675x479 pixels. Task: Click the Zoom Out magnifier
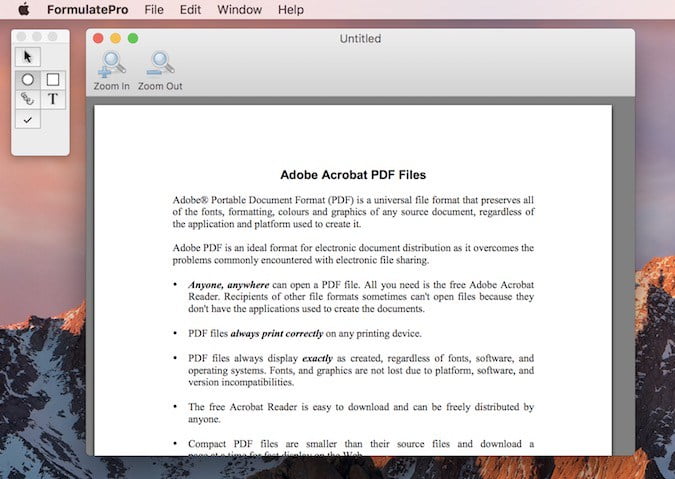(x=160, y=71)
